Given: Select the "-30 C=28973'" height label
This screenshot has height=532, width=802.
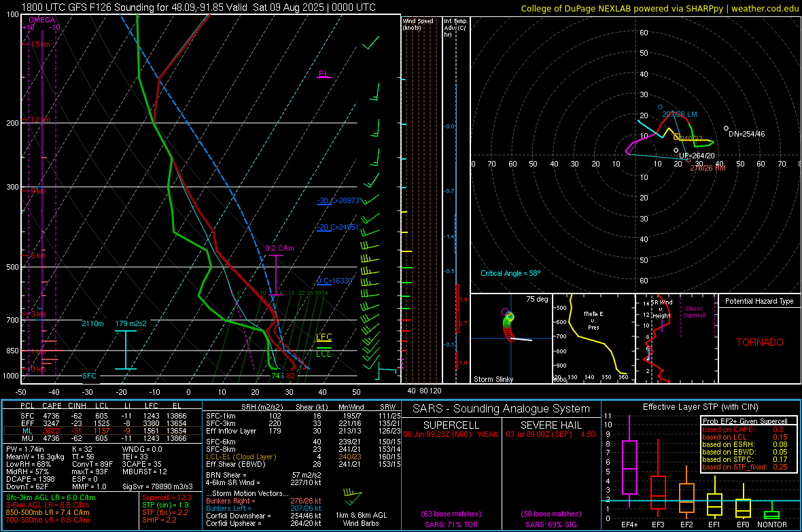Looking at the screenshot, I should coord(338,200).
